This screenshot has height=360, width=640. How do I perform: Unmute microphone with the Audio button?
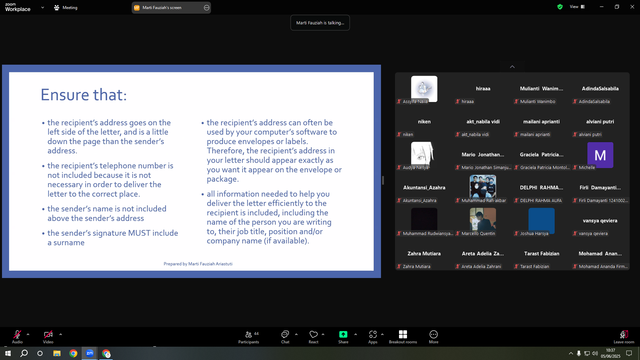[17, 336]
